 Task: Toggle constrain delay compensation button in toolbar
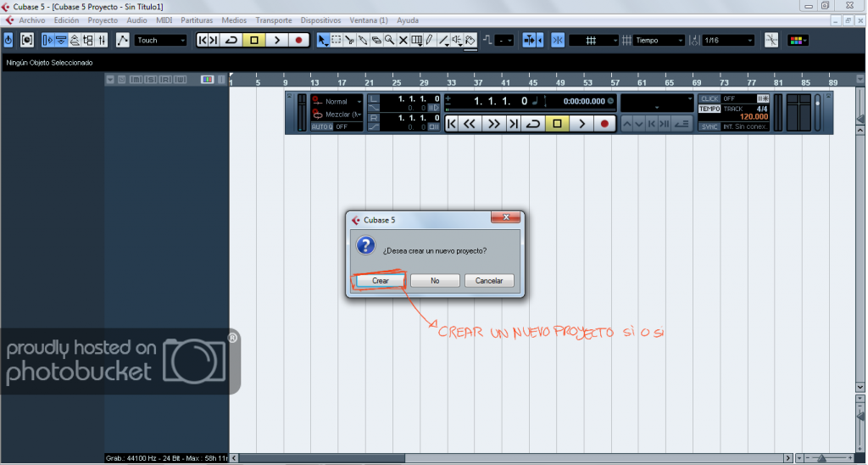(26, 40)
